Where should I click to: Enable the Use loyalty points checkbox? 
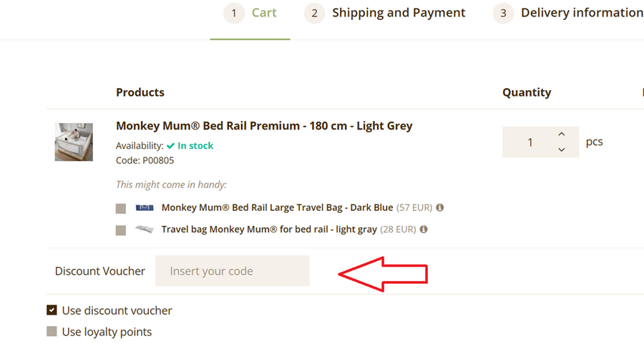[52, 332]
